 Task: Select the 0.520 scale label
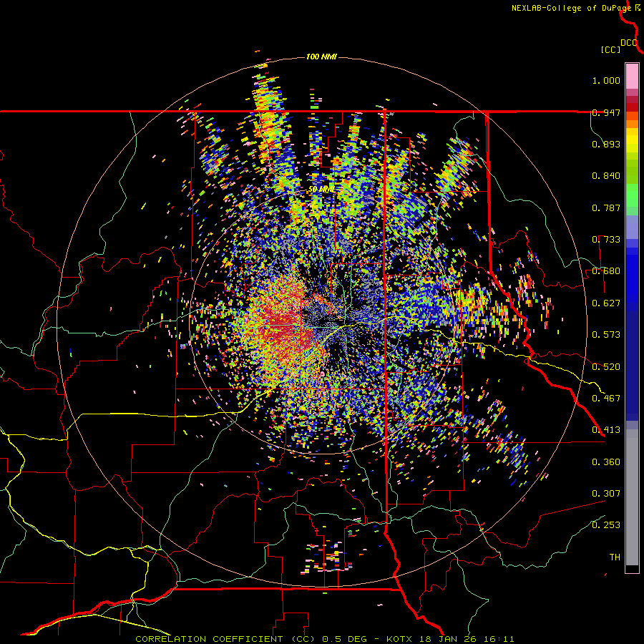606,367
